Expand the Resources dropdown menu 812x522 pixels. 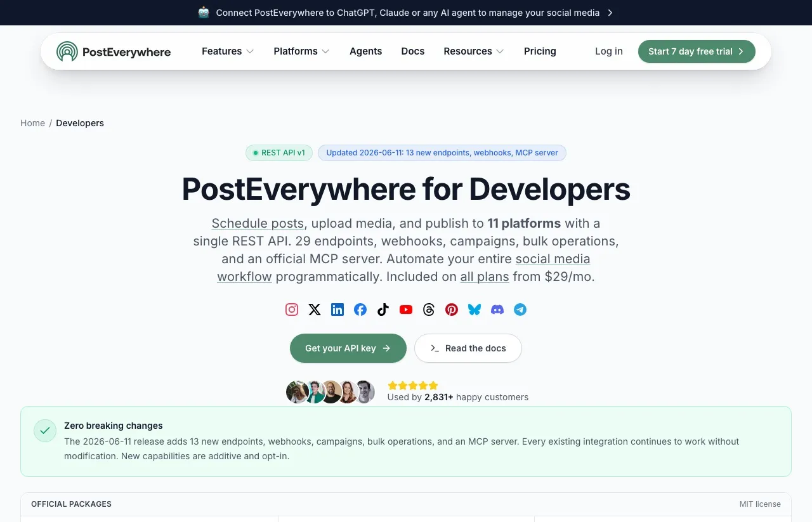474,51
